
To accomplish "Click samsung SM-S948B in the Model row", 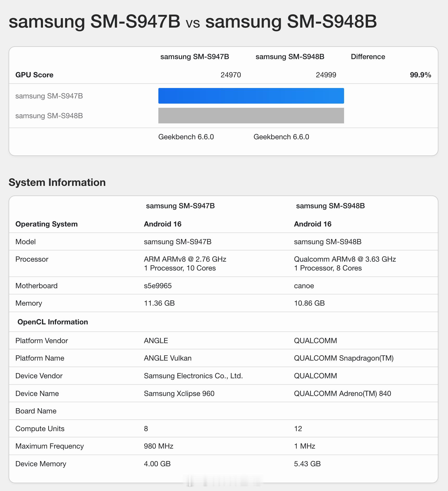I will (328, 242).
